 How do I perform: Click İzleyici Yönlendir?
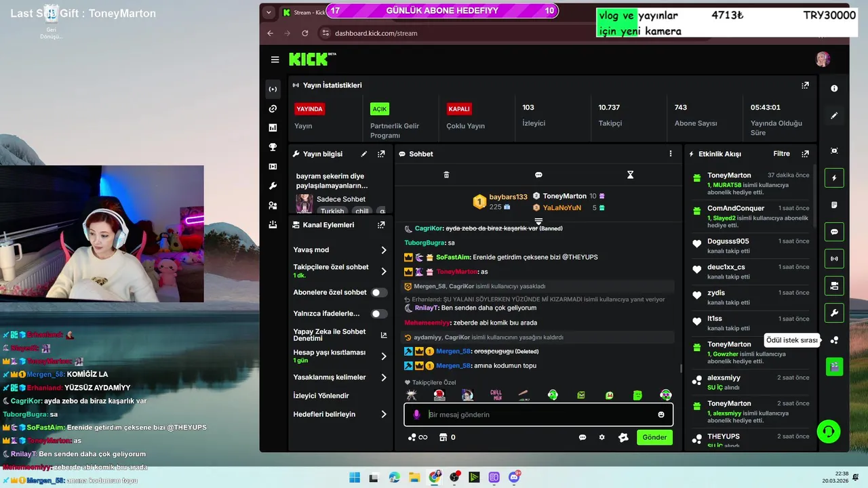321,396
